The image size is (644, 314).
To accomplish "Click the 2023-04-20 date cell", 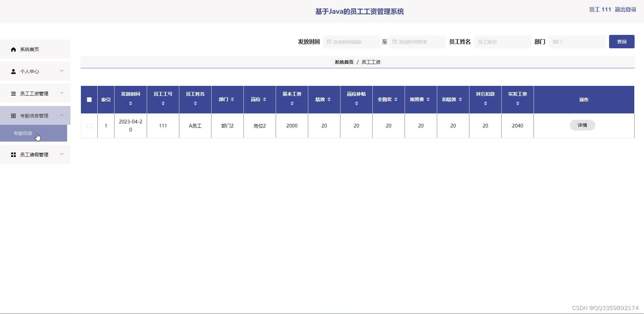I will pos(131,126).
